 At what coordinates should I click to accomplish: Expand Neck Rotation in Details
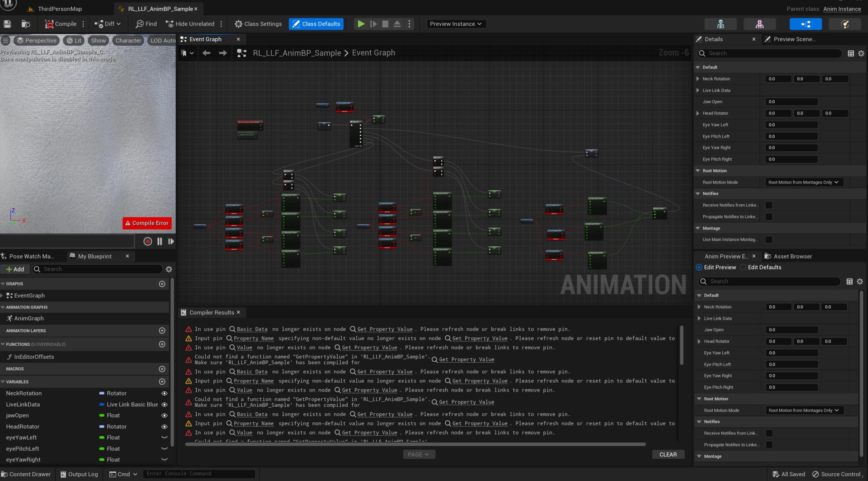(698, 79)
